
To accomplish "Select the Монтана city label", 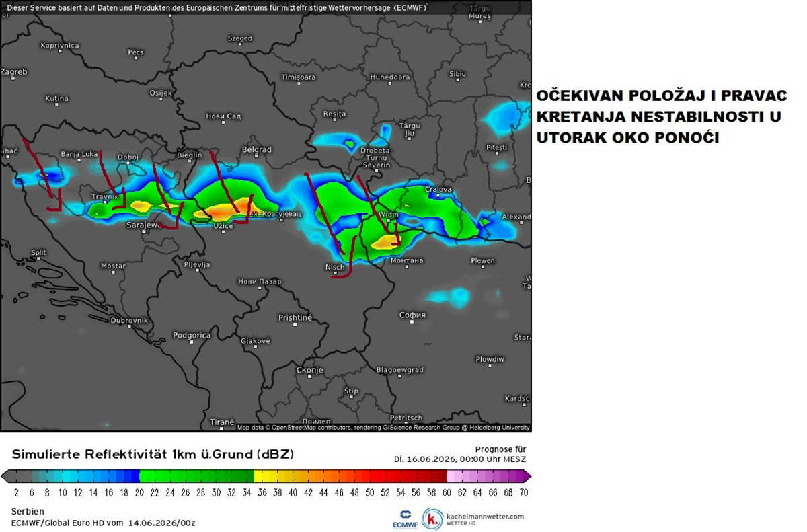I will coord(407,260).
